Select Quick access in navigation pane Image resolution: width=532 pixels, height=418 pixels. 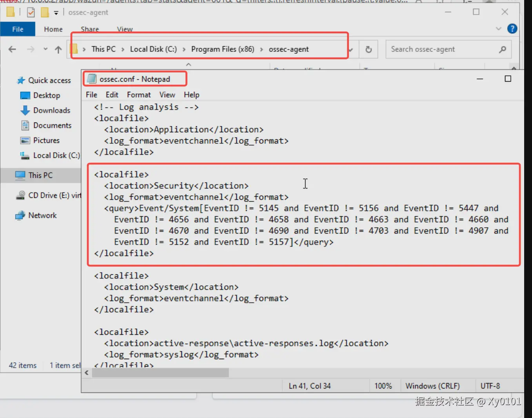[49, 80]
